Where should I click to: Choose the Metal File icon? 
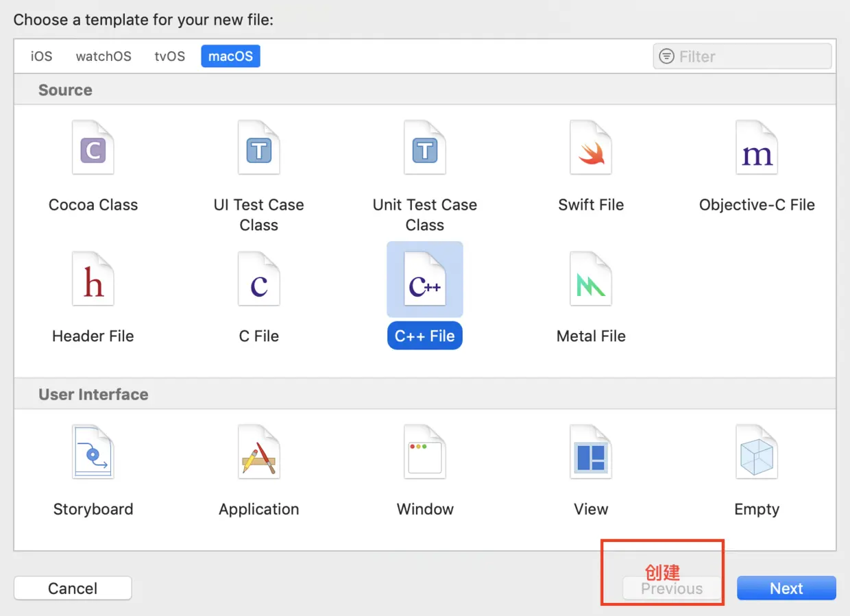click(591, 280)
